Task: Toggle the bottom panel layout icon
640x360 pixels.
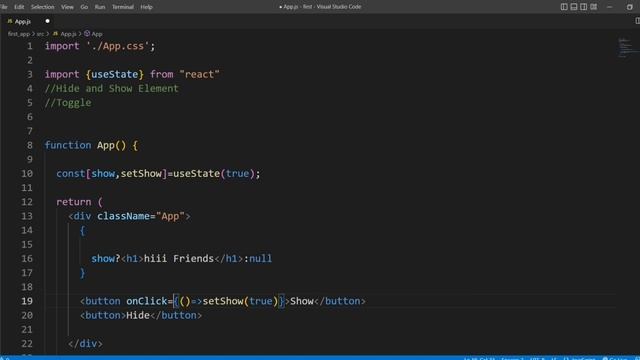Action: 573,7
